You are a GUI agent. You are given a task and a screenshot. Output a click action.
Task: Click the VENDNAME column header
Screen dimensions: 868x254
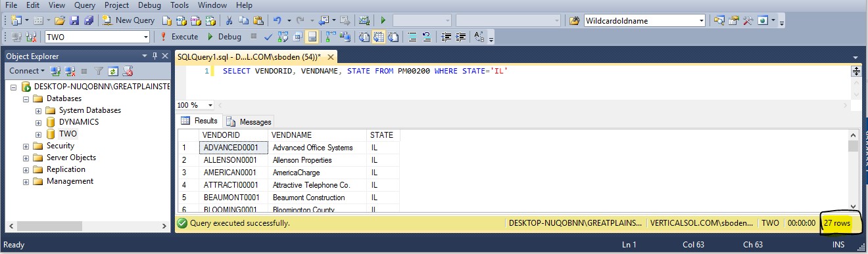coord(318,135)
